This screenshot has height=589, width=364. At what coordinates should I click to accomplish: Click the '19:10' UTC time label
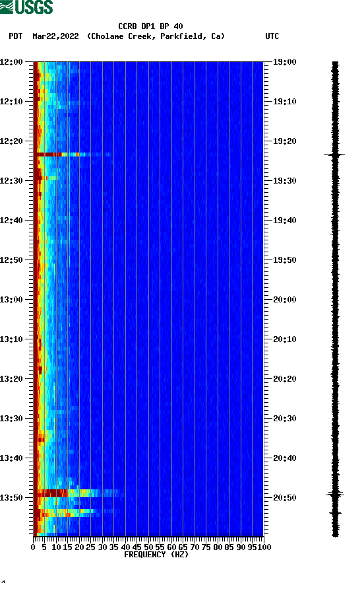point(284,102)
